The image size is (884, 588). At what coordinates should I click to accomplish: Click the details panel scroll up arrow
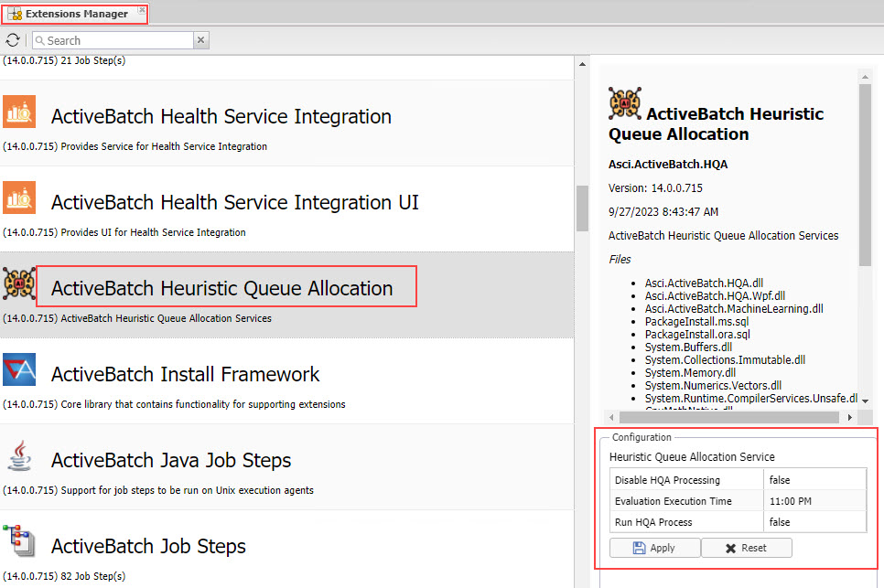pyautogui.click(x=865, y=77)
